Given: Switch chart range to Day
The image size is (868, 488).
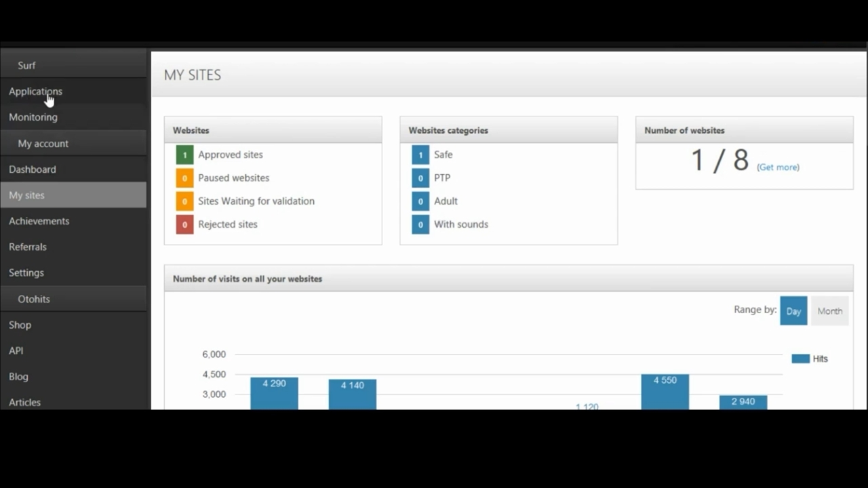Looking at the screenshot, I should [793, 311].
